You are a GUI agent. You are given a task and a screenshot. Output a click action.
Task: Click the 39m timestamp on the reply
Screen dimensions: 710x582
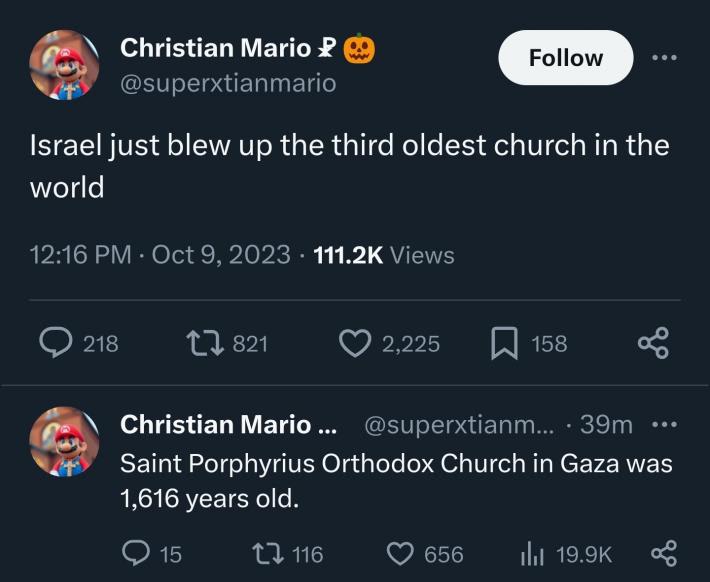tap(607, 425)
